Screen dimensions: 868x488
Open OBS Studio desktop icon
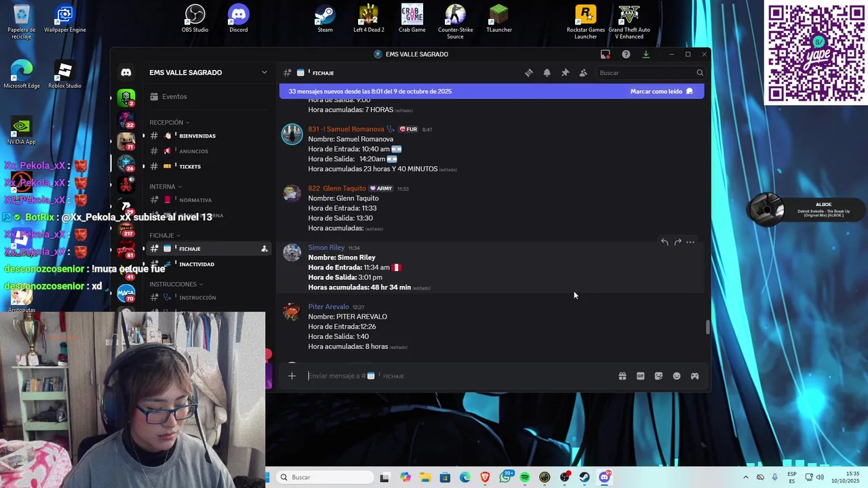point(195,18)
